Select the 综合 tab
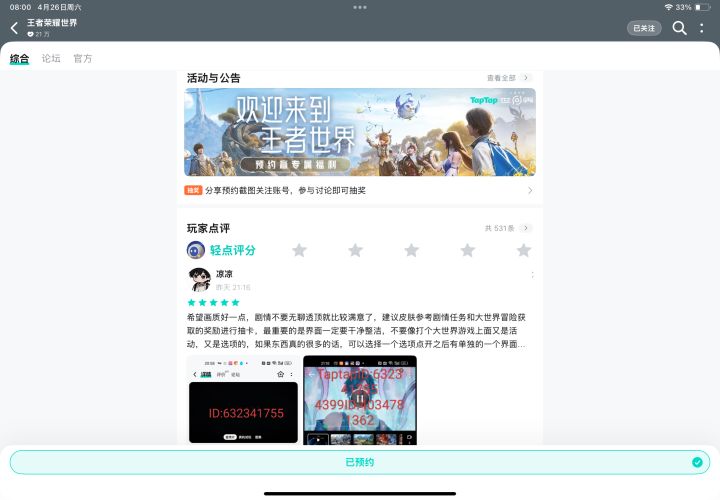 [x=19, y=58]
